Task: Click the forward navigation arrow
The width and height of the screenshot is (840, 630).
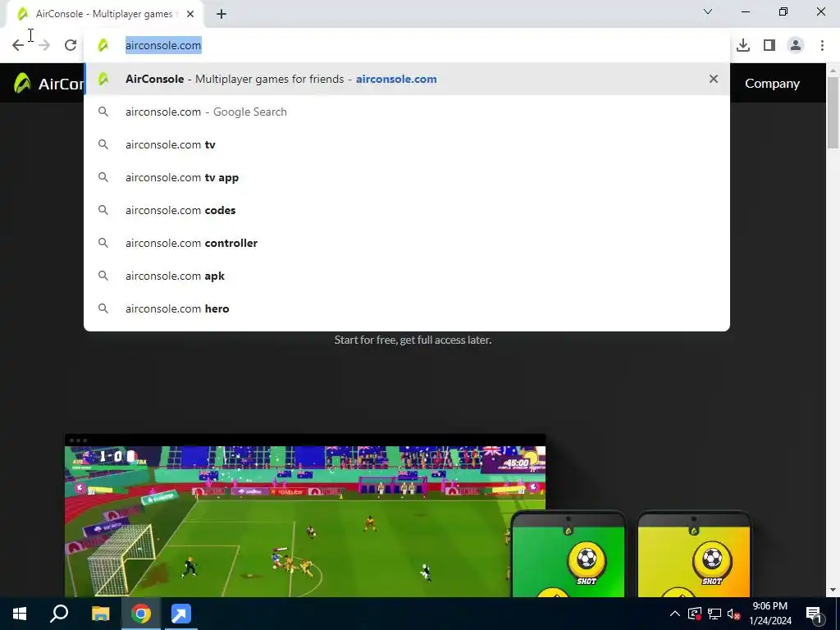Action: pos(44,45)
